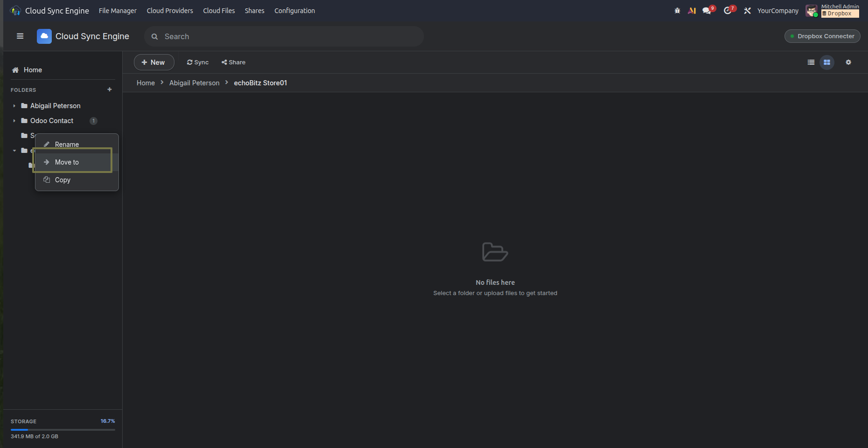The width and height of the screenshot is (868, 448).
Task: Click the blue cloud logo icon
Action: (x=44, y=36)
